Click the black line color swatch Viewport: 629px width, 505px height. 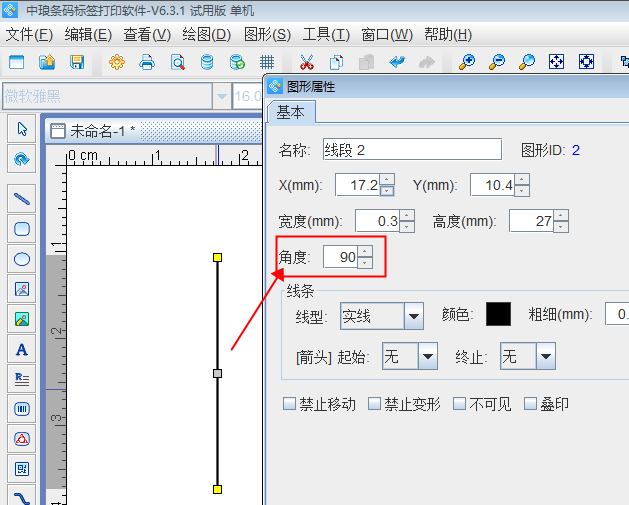pyautogui.click(x=498, y=315)
